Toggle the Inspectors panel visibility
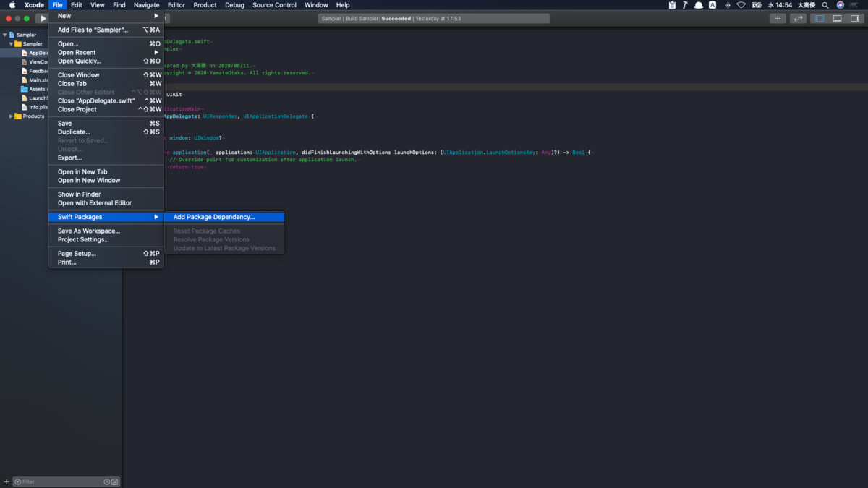Viewport: 868px width, 488px height. point(854,19)
